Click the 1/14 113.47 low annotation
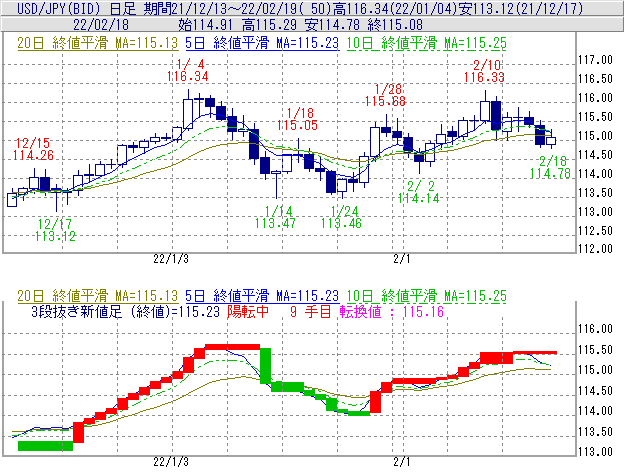The width and height of the screenshot is (624, 475). point(275,217)
